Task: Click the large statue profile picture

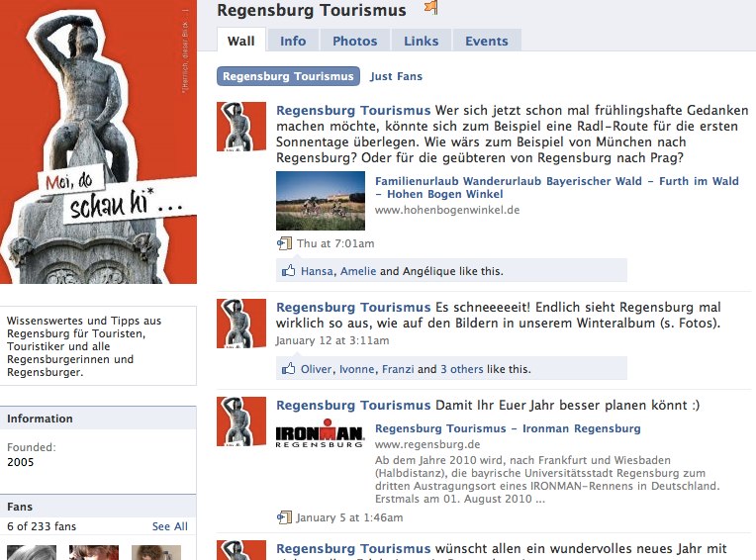Action: (98, 141)
